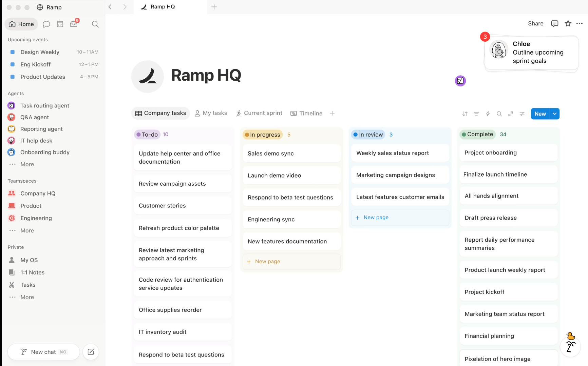Switch to the My tasks view
Image resolution: width=588 pixels, height=366 pixels.
(211, 113)
